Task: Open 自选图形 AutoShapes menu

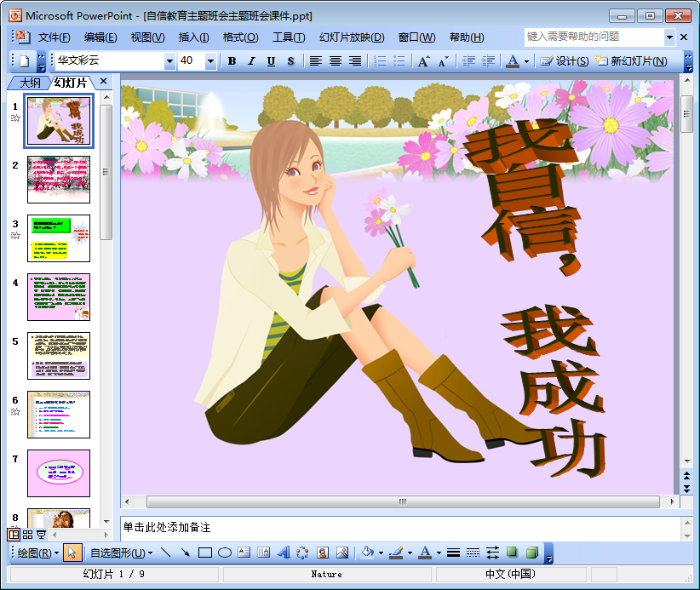Action: pyautogui.click(x=121, y=553)
